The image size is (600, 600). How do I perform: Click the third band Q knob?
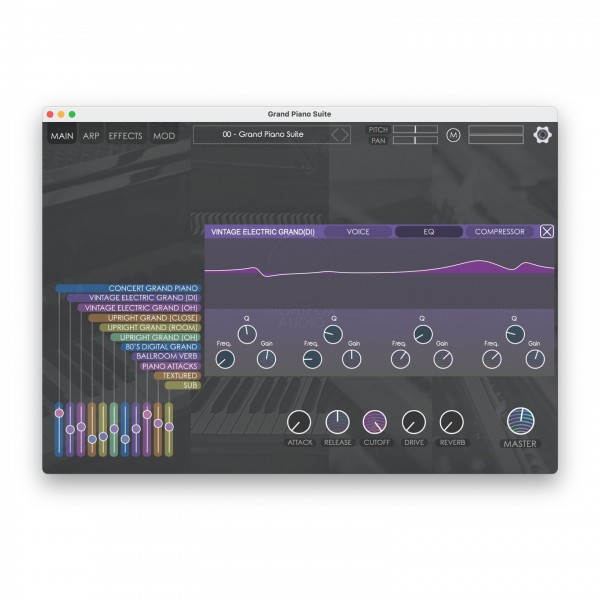(x=423, y=334)
